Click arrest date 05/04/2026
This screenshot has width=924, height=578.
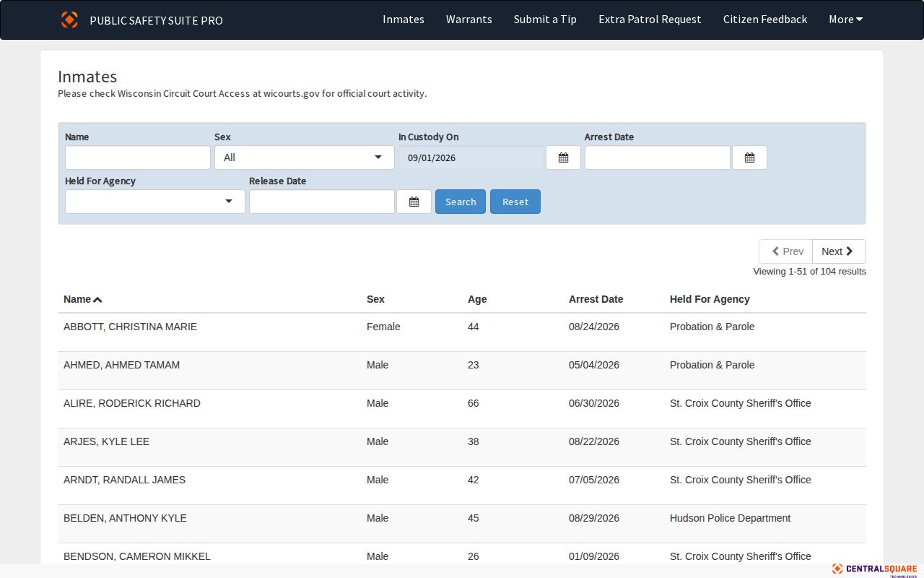[x=594, y=365]
